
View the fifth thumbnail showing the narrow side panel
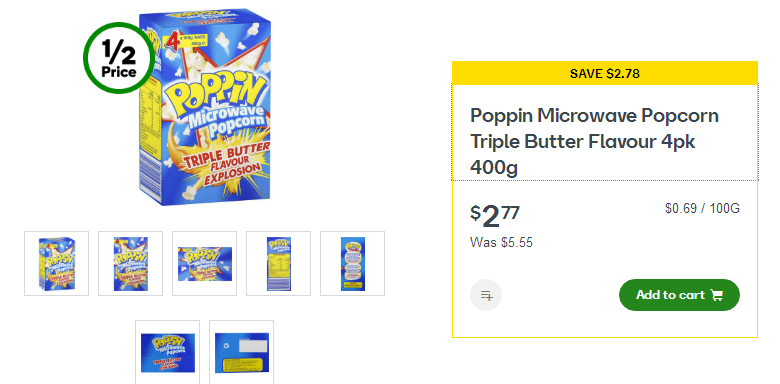(x=352, y=264)
